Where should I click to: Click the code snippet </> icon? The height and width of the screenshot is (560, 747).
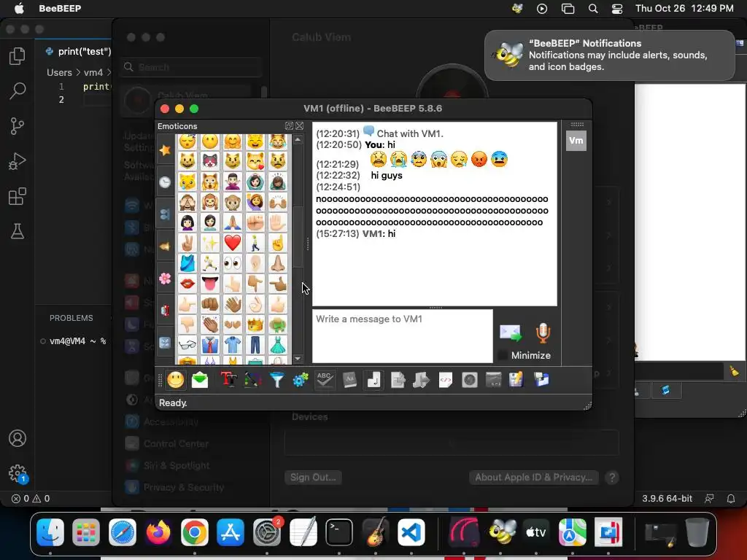point(446,380)
